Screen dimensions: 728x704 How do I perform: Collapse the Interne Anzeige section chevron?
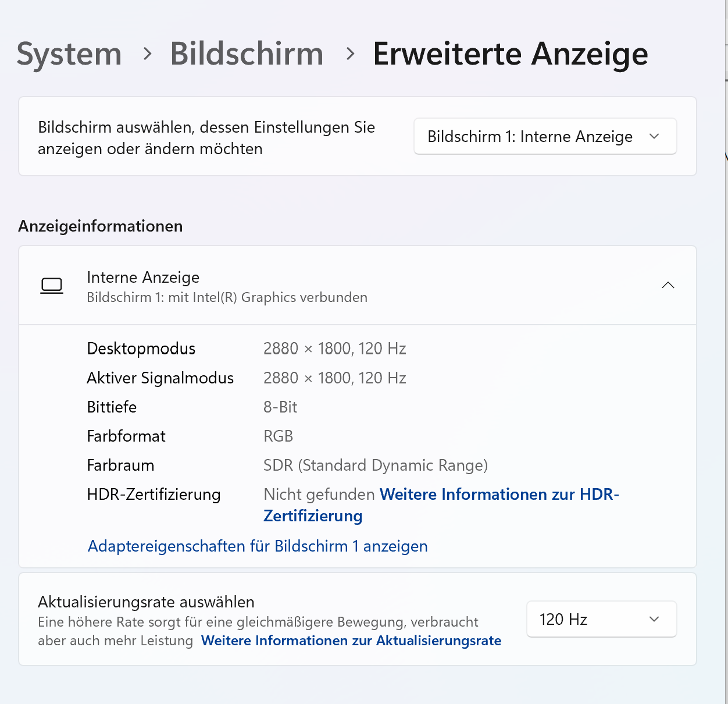point(668,285)
